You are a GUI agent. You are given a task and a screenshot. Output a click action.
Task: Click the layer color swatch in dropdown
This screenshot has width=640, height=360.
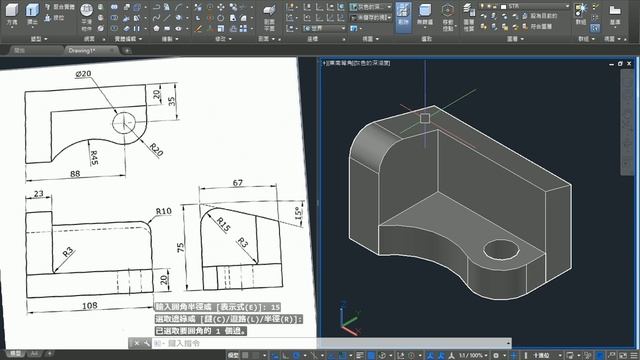(x=503, y=7)
